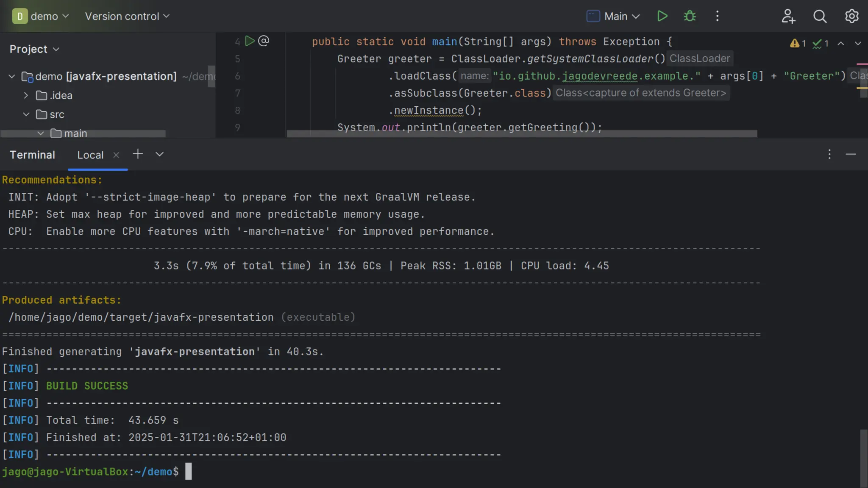Open Search Everywhere magnifier icon

click(x=820, y=16)
